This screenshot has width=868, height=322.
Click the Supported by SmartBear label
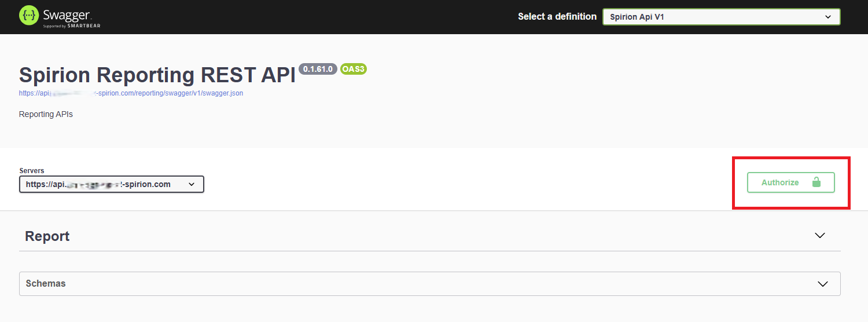pos(72,25)
